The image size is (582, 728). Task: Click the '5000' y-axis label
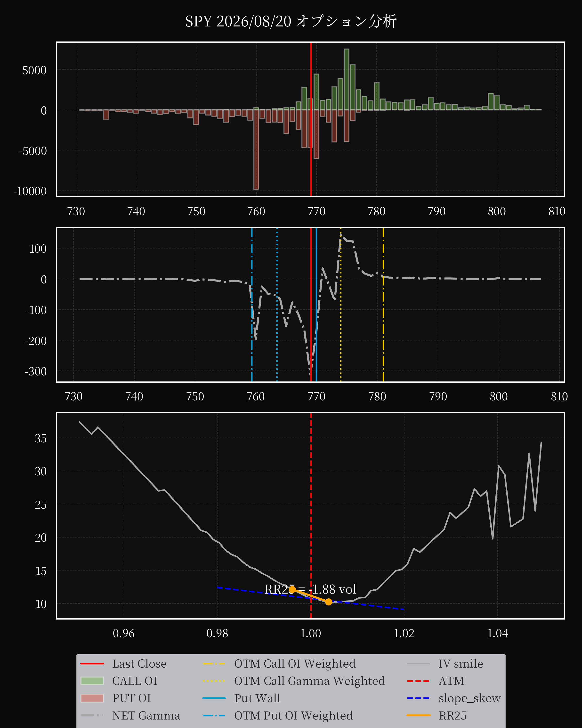[x=34, y=70]
